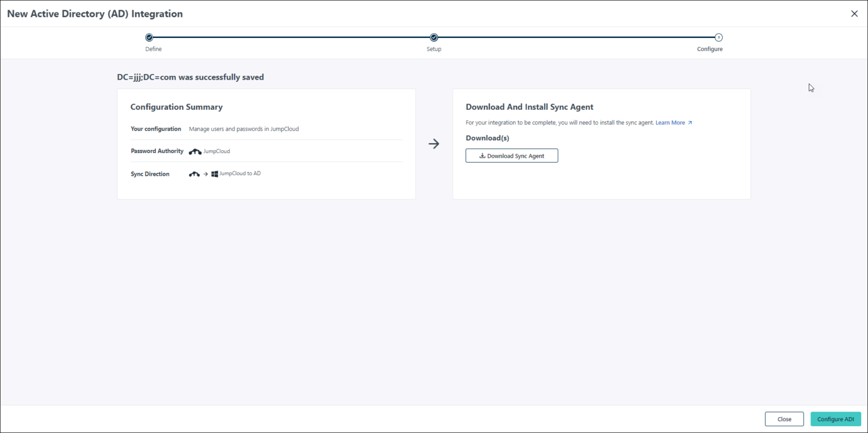868x433 pixels.
Task: Click the Setup step checkmark circle
Action: (x=433, y=37)
